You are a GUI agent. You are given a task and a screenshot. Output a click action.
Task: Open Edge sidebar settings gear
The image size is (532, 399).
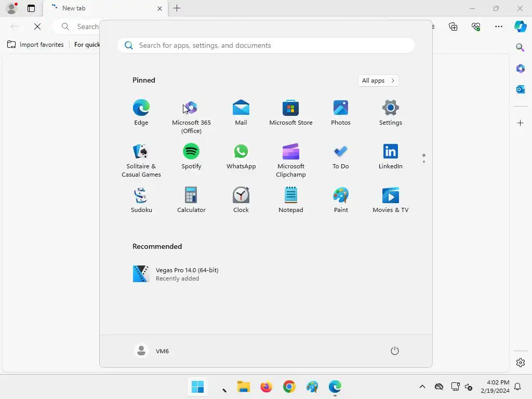pos(520,363)
